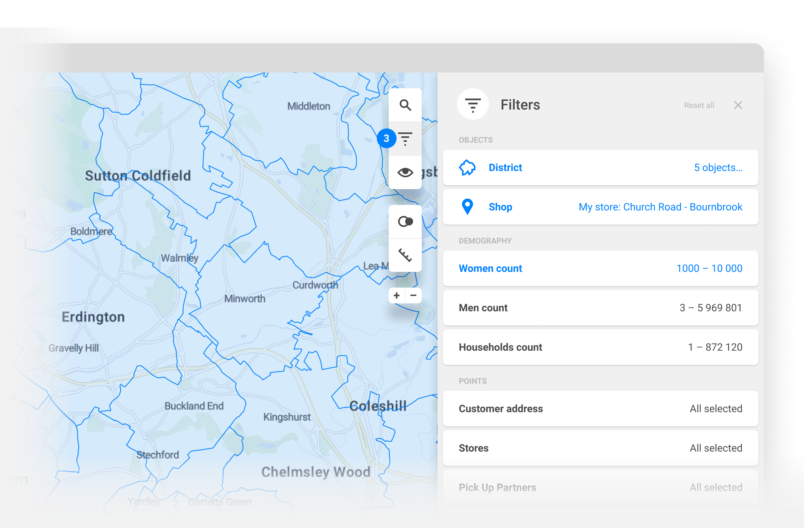Zoom in with the plus button

point(397,296)
